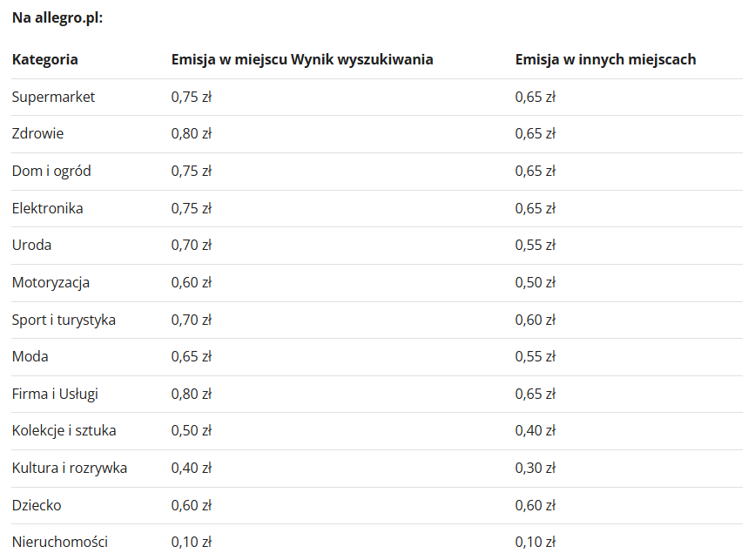The image size is (755, 560).
Task: Select the Sport i turystyka label
Action: (64, 320)
